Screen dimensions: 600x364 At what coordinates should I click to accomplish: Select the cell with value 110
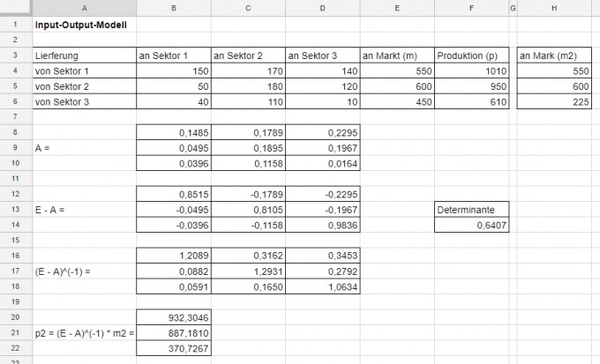(248, 101)
